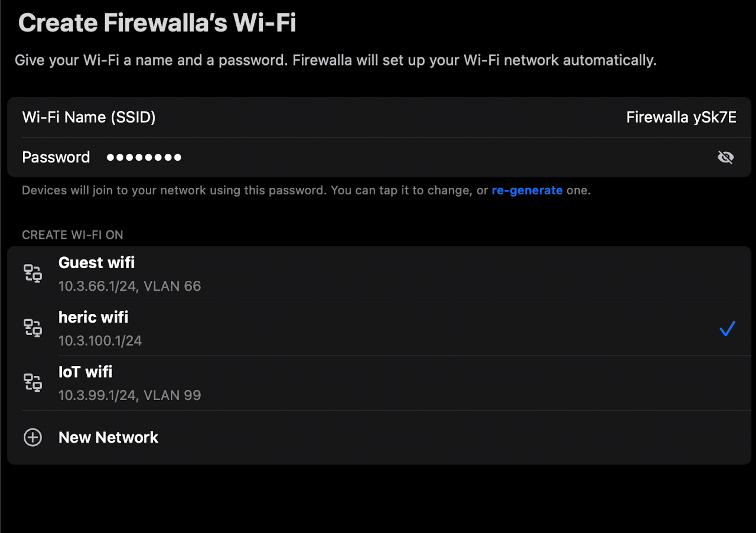Edit the Firewalla ySk7E SSID value
The height and width of the screenshot is (533, 756).
click(681, 118)
